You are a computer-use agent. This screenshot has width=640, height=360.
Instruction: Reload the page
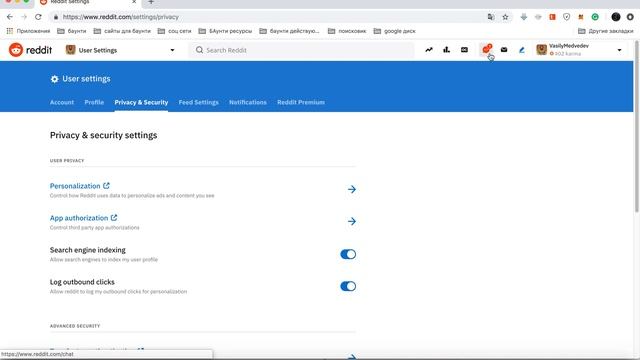(x=38, y=17)
